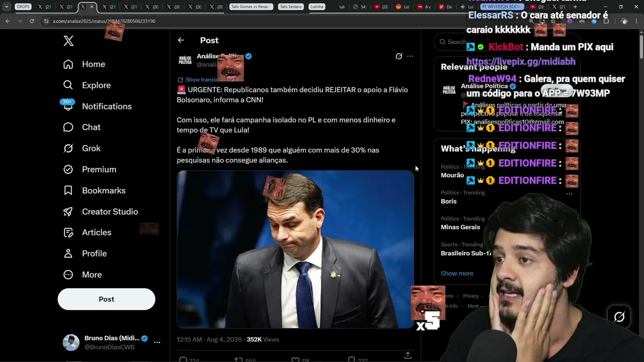The width and height of the screenshot is (644, 362).
Task: Click the reply icon under the post
Action: (183, 359)
